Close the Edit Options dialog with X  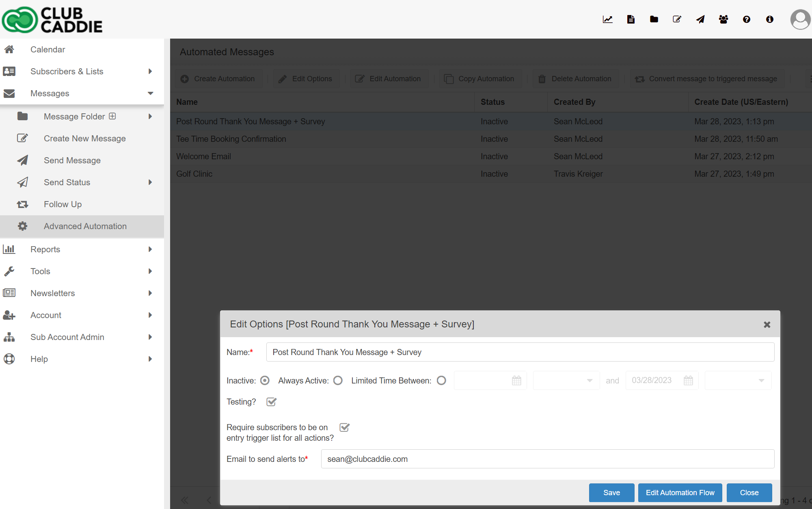click(x=767, y=325)
